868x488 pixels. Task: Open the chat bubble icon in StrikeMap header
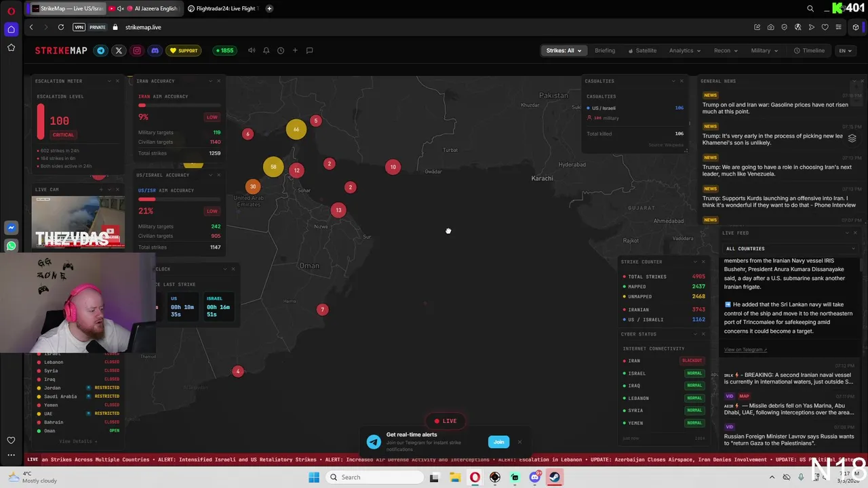[x=309, y=50]
